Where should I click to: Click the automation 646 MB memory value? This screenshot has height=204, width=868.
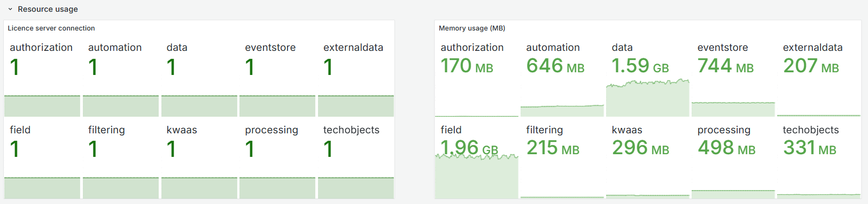[x=555, y=66]
